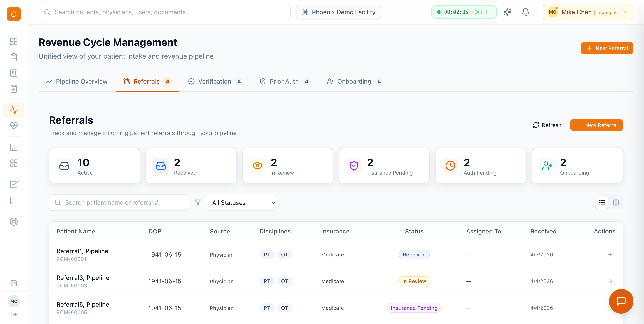Click the New Referral button
Viewport: 644px width, 324px height.
point(607,48)
